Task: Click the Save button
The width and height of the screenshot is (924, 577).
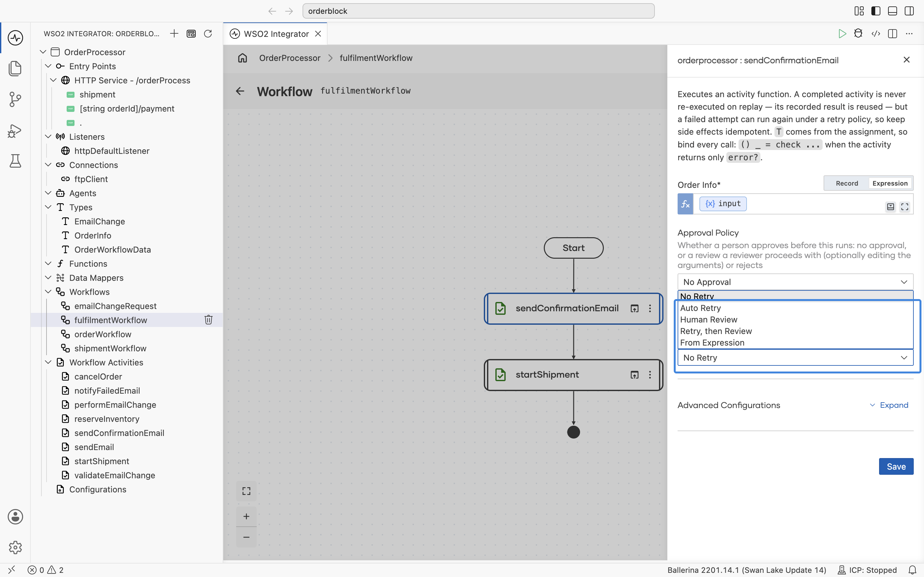Action: click(896, 466)
